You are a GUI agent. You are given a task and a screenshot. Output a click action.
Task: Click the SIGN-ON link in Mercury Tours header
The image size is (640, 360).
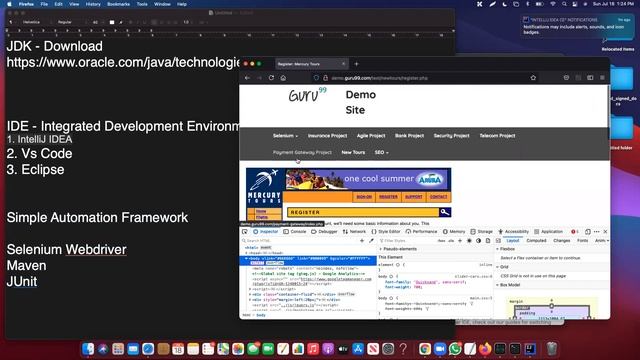364,197
